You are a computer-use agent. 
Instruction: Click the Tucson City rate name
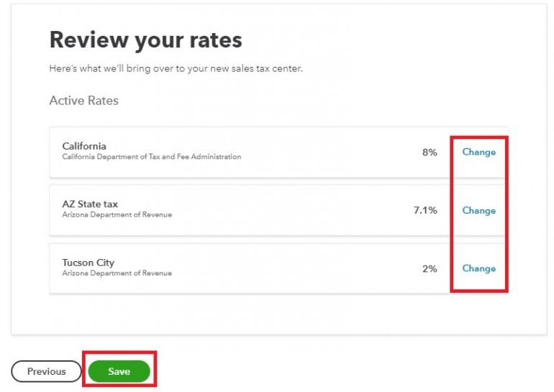pos(88,263)
